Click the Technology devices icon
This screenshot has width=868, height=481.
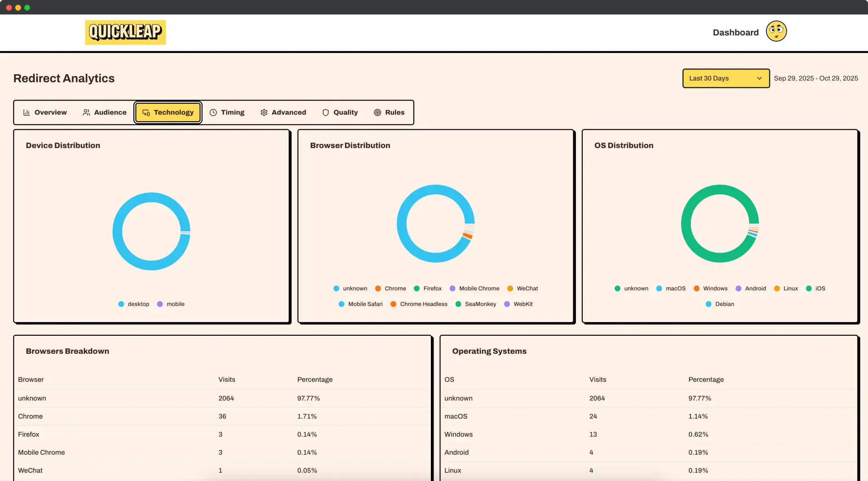pos(146,112)
